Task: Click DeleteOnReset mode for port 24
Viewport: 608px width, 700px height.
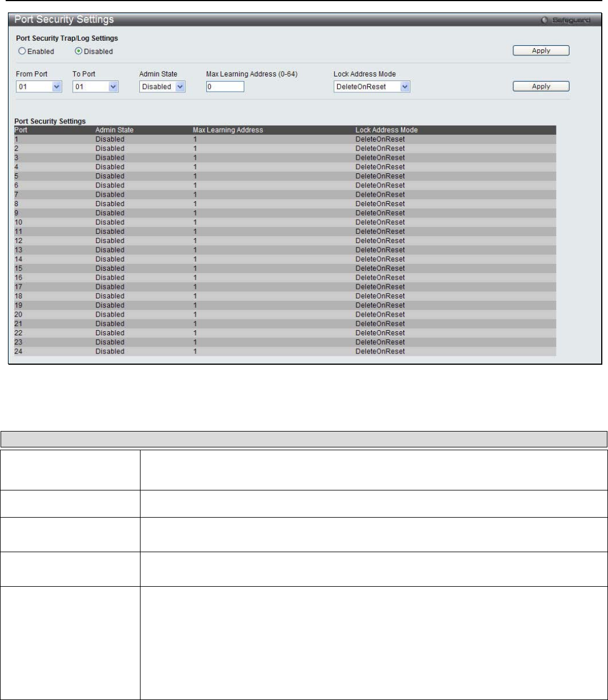Action: [380, 351]
